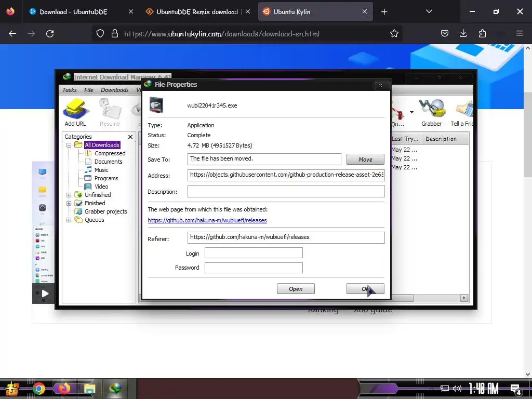Play the video on the webpage
532x399 pixels.
pyautogui.click(x=45, y=294)
